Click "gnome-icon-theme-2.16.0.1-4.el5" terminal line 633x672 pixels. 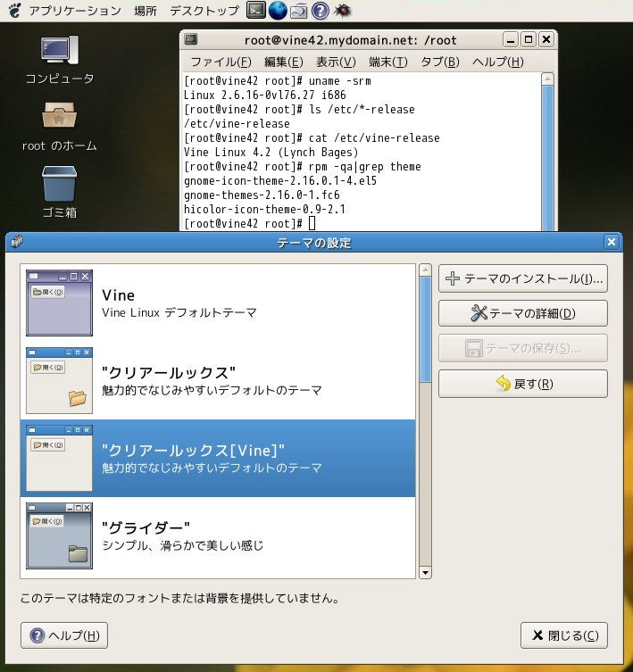click(x=280, y=180)
